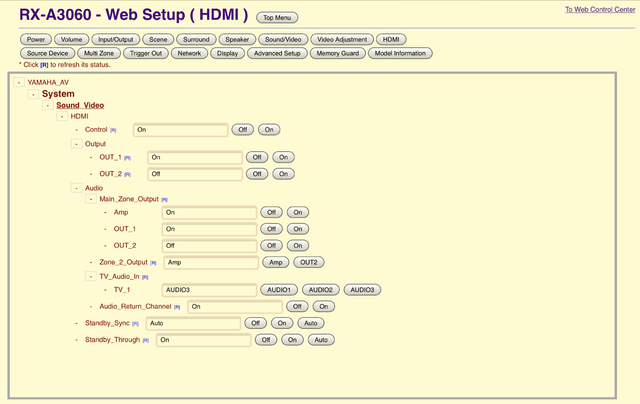Open Trigger Out settings
The image size is (640, 404).
point(146,53)
